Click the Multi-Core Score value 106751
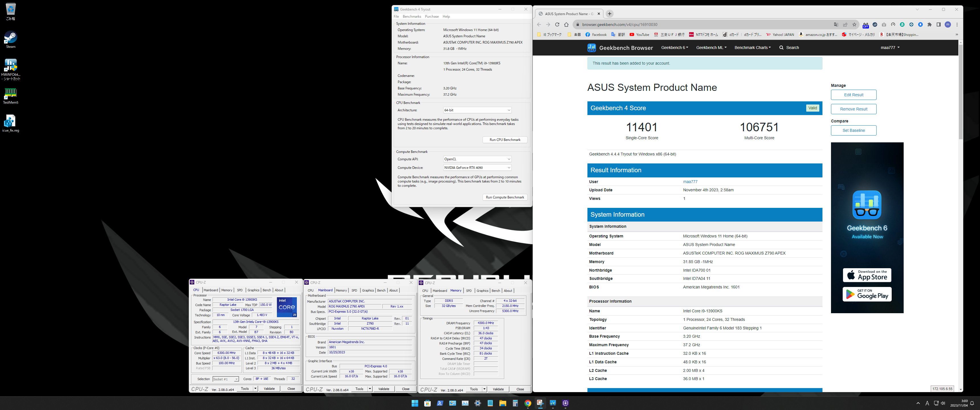 (x=759, y=127)
